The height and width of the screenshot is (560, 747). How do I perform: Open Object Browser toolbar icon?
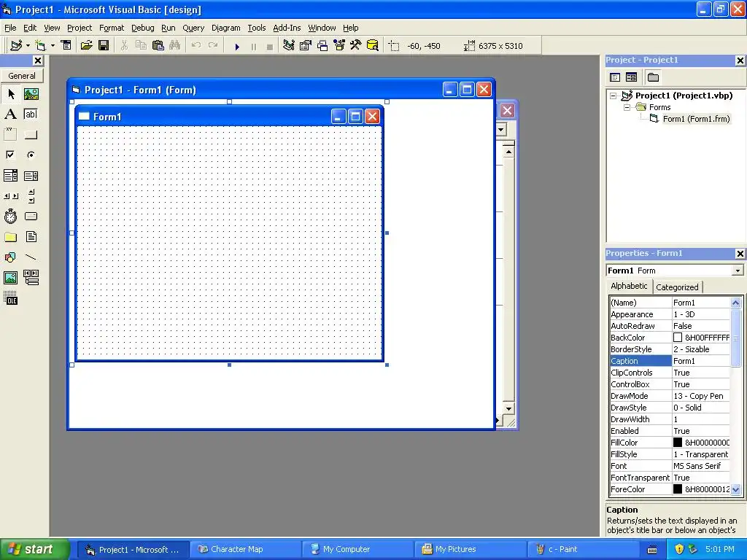[339, 45]
